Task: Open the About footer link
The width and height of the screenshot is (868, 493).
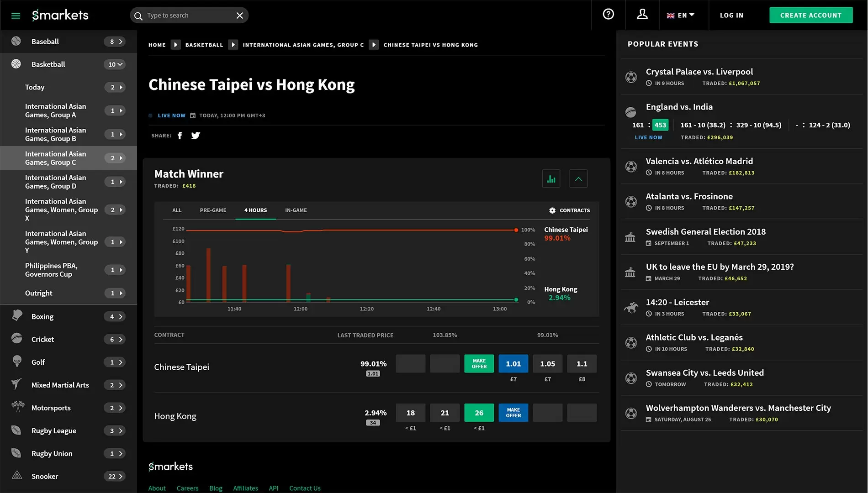Action: tap(157, 488)
